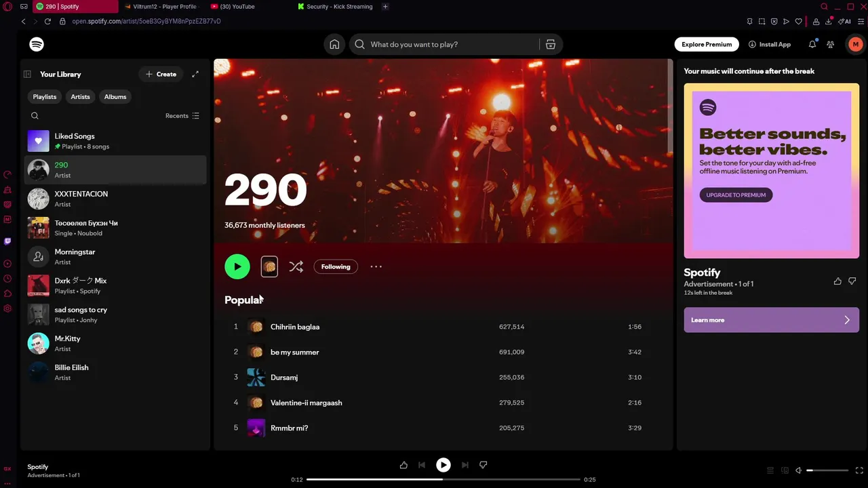The image size is (868, 488).
Task: Adjust the volume slider
Action: (827, 470)
